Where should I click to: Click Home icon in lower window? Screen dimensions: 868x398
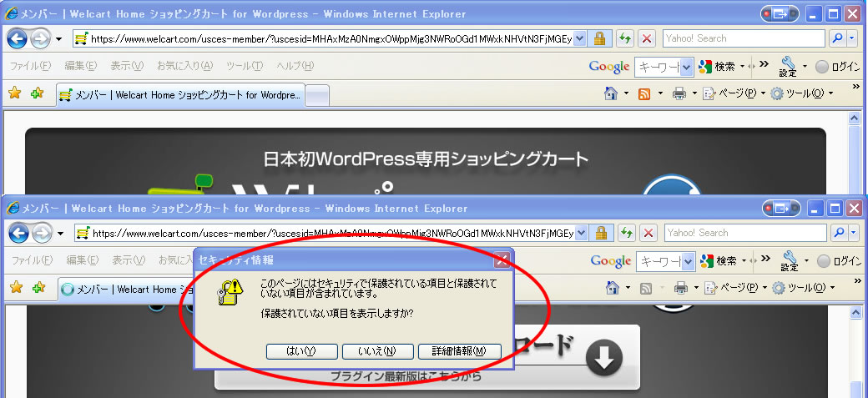[613, 288]
